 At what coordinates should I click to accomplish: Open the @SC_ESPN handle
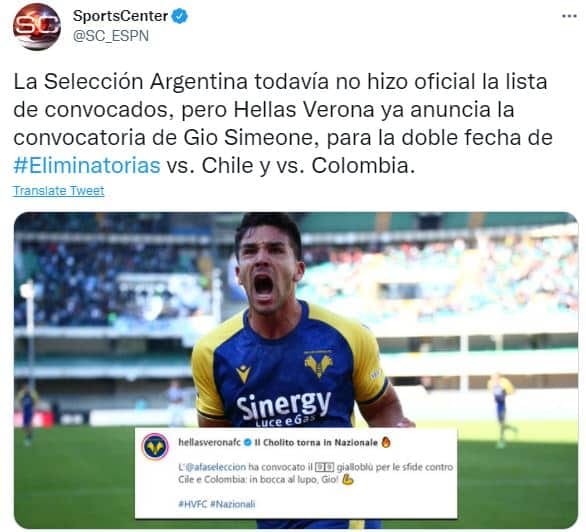coord(111,36)
